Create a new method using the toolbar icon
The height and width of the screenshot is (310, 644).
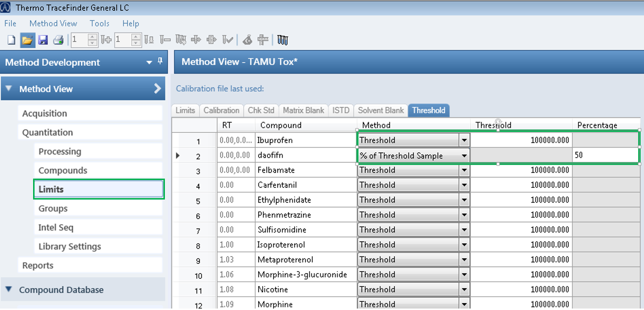[11, 40]
